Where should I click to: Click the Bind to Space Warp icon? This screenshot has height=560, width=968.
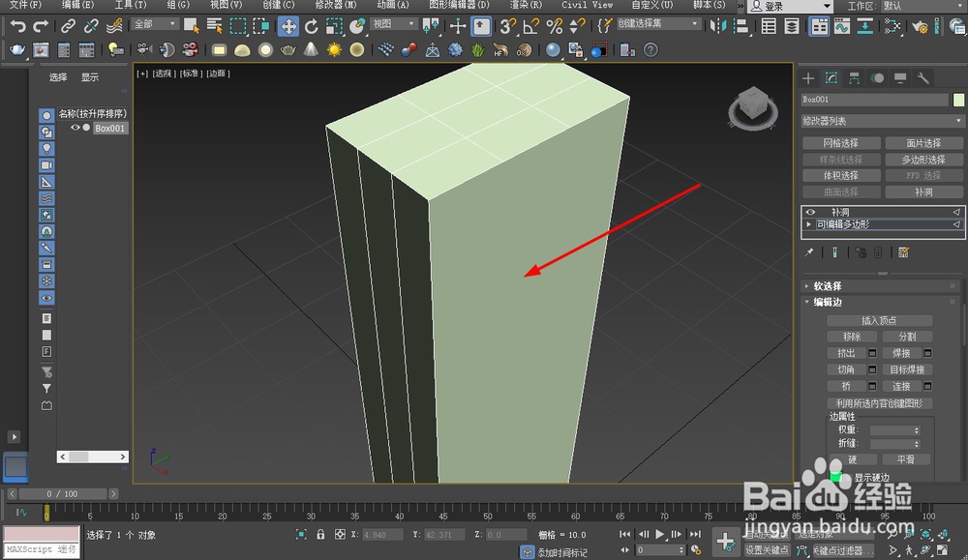pos(114,26)
